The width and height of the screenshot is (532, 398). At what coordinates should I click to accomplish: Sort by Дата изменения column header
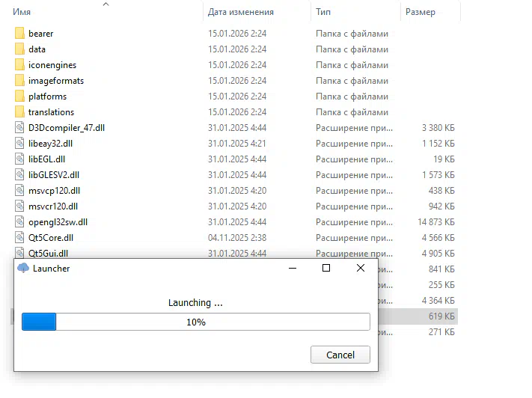[x=240, y=12]
